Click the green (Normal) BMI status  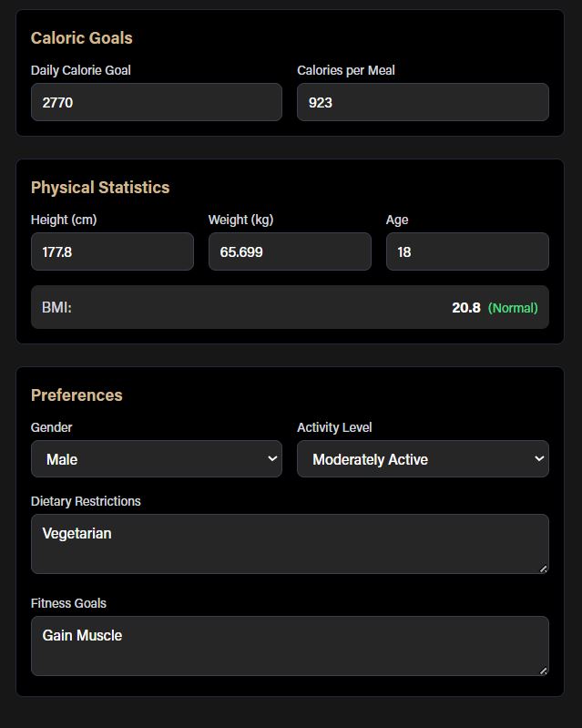point(513,308)
